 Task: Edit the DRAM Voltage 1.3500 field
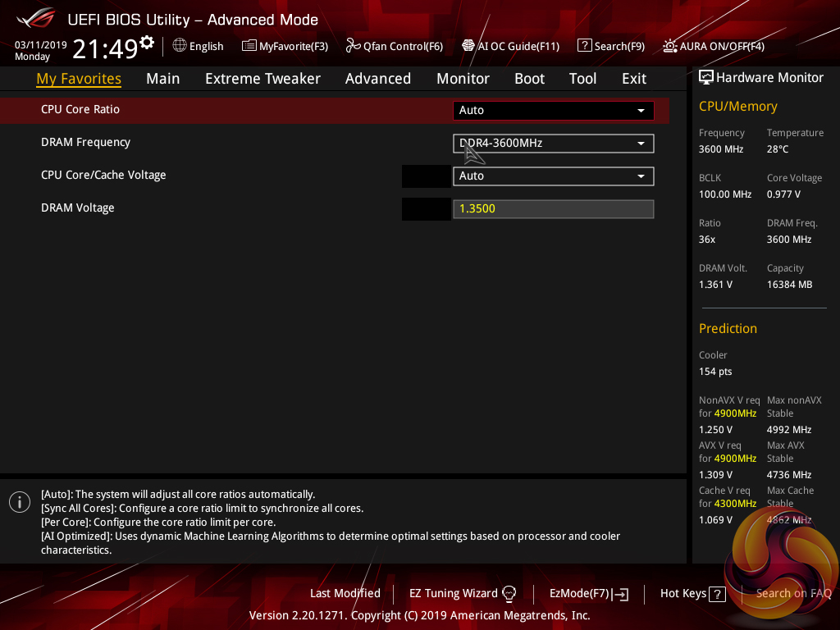[x=554, y=209]
